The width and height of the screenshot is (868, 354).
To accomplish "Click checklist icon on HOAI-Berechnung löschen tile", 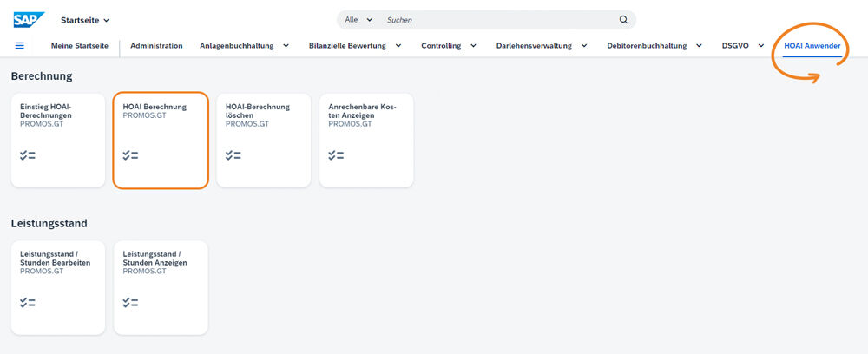I will click(233, 155).
